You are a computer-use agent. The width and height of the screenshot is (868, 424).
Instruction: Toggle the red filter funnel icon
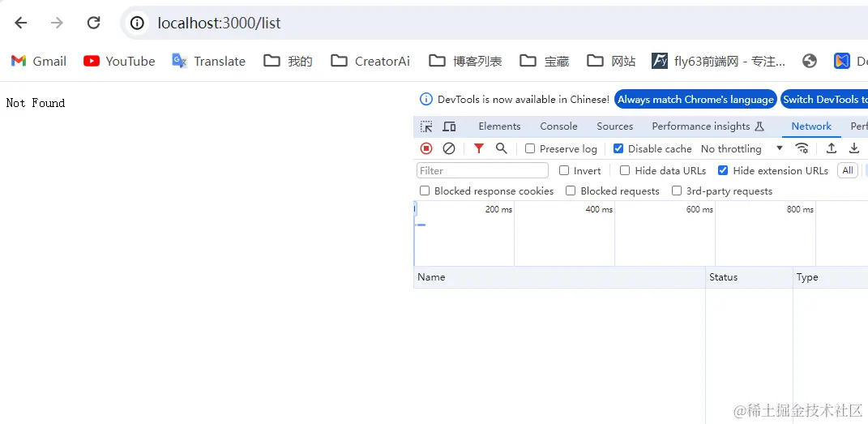(x=479, y=148)
